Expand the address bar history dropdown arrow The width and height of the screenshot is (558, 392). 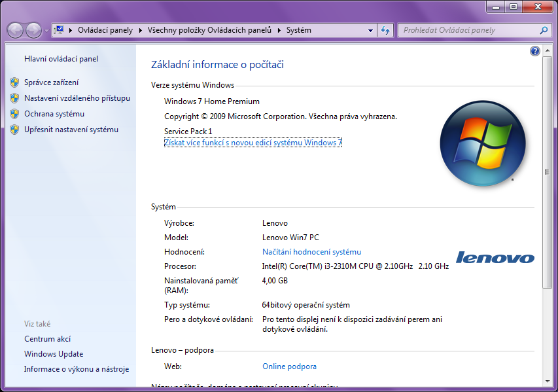[370, 30]
